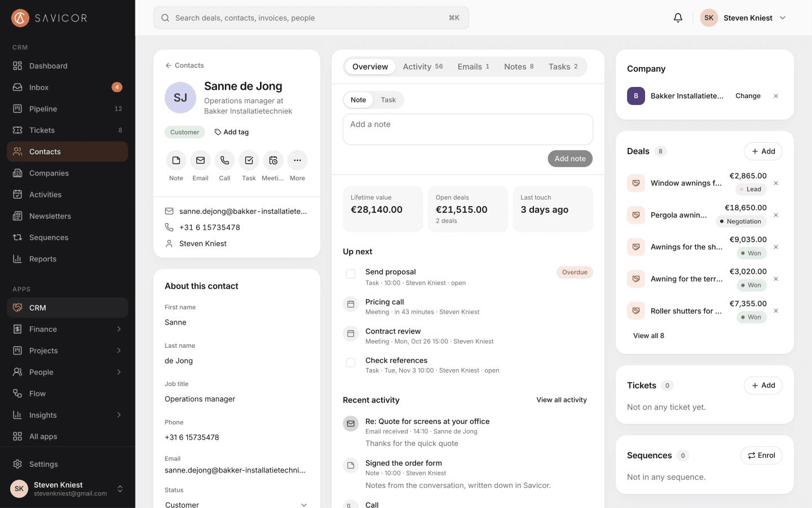Switch composer to Task mode

(x=388, y=100)
